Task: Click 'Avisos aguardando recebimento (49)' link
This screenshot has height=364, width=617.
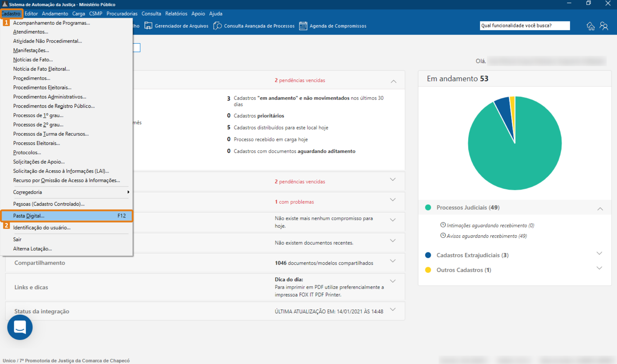Action: [487, 236]
